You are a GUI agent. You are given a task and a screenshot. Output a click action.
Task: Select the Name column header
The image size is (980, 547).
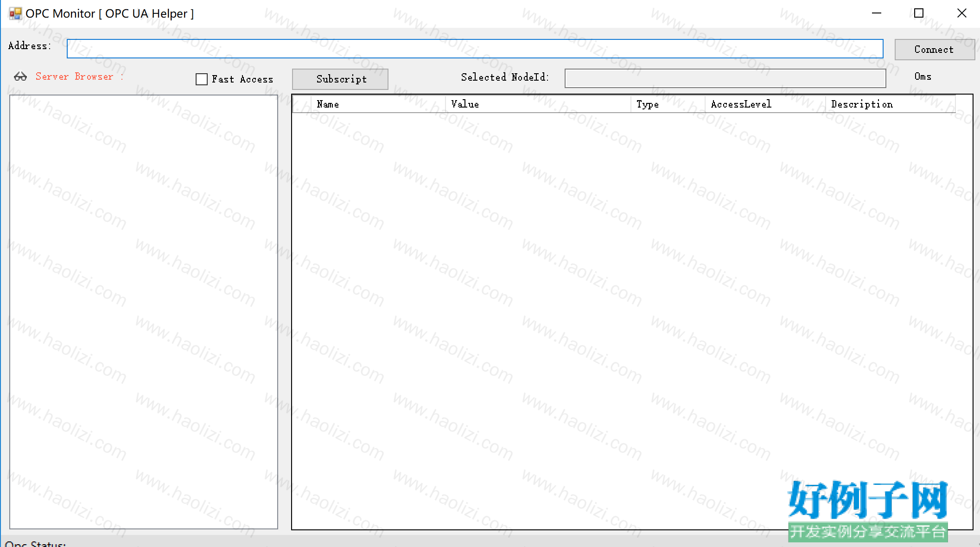[378, 104]
